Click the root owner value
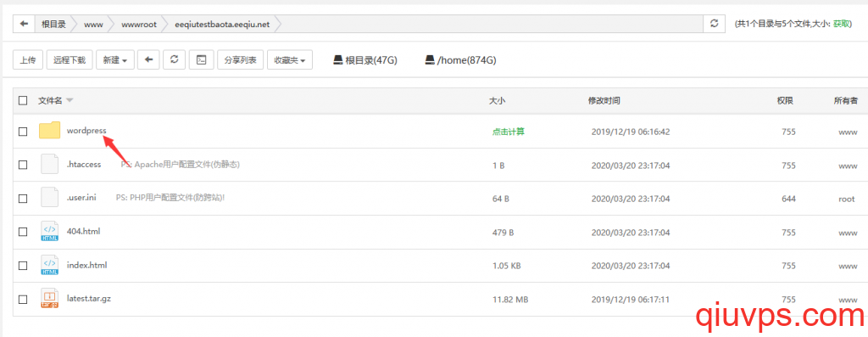 (847, 199)
